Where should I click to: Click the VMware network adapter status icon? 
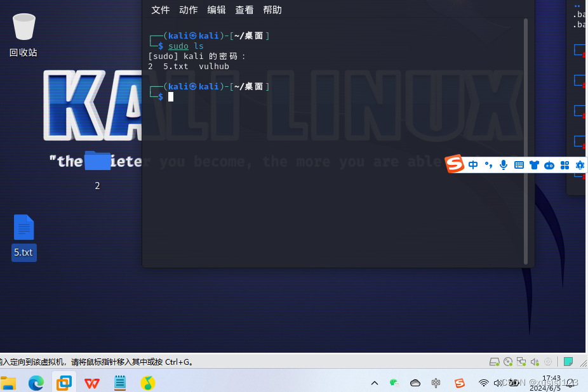pos(521,362)
